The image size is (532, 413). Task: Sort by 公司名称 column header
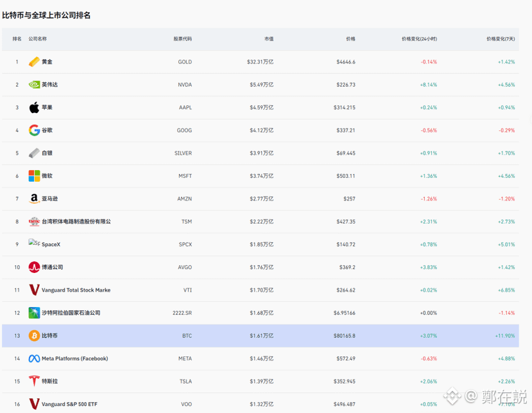[37, 39]
